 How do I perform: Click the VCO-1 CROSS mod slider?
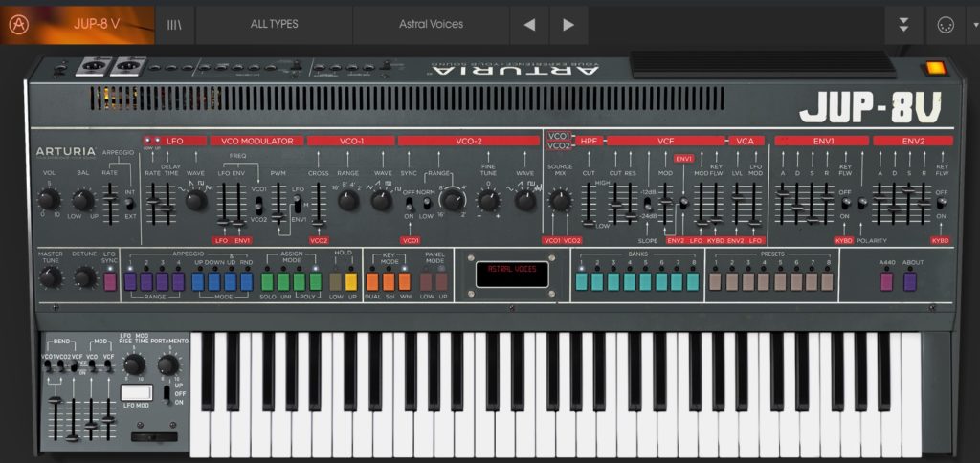(x=319, y=205)
